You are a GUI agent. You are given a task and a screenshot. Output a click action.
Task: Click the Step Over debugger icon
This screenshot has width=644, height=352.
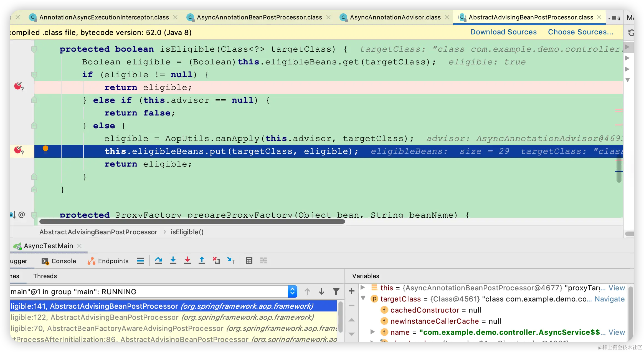coord(159,260)
